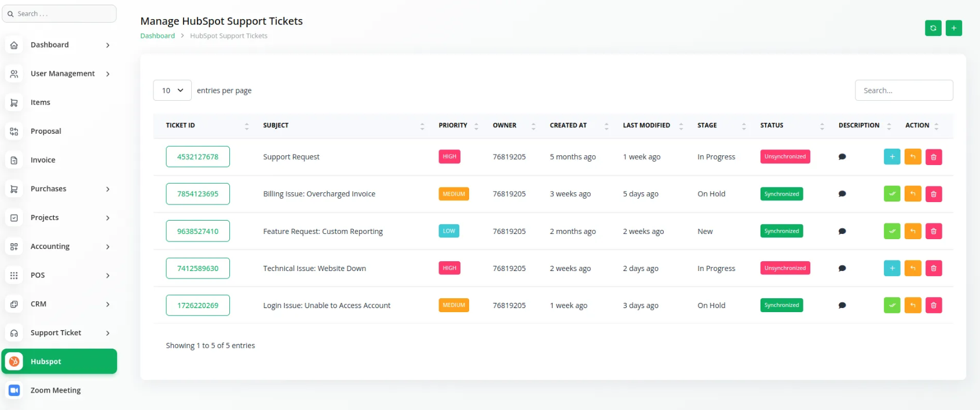Click green check icon for ticket 7854123695
Screen dimensions: 980x410
coord(892,194)
